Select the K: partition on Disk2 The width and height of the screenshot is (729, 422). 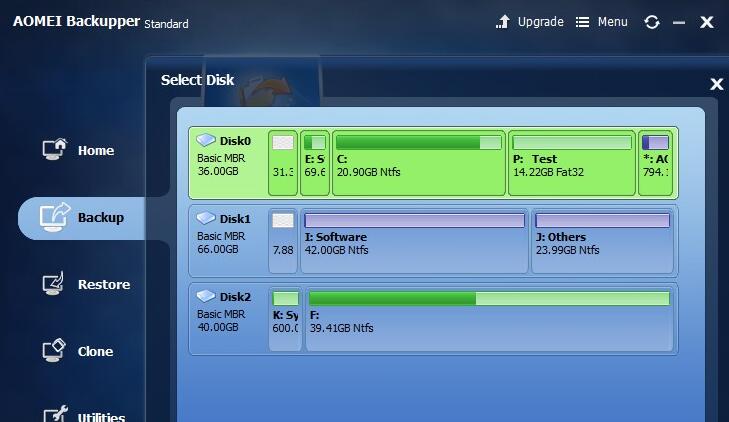[285, 319]
